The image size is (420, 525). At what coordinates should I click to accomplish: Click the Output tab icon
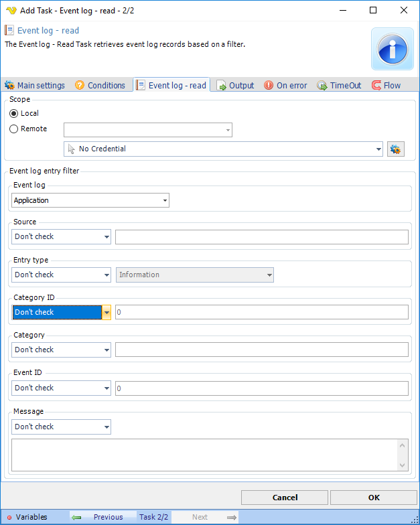(222, 86)
